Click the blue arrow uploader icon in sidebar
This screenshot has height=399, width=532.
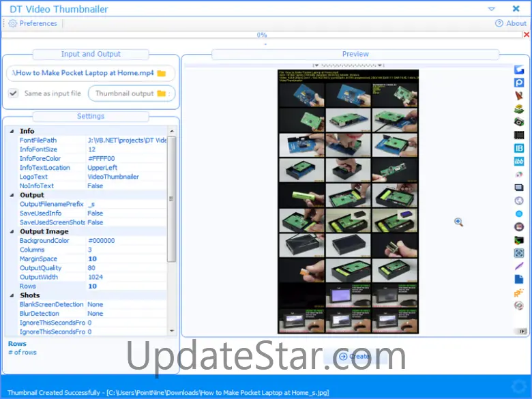[519, 70]
